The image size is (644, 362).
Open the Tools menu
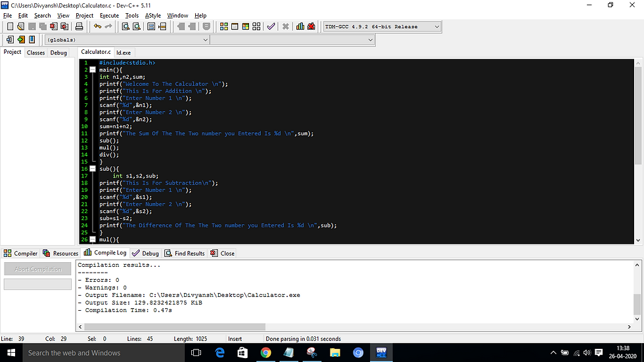132,16
